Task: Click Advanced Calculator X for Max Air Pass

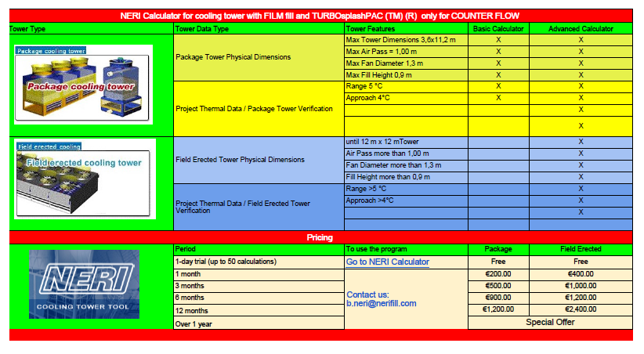Action: pos(581,52)
